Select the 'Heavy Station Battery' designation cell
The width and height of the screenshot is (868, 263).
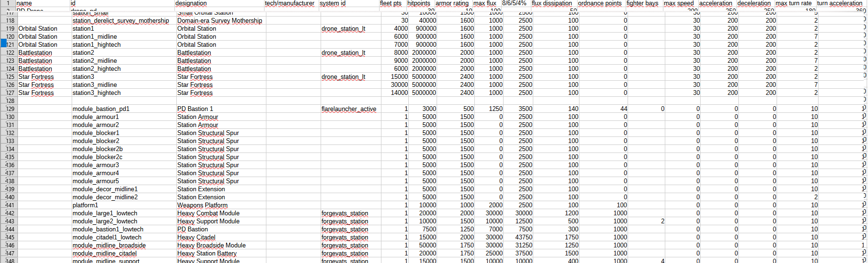coord(220,253)
